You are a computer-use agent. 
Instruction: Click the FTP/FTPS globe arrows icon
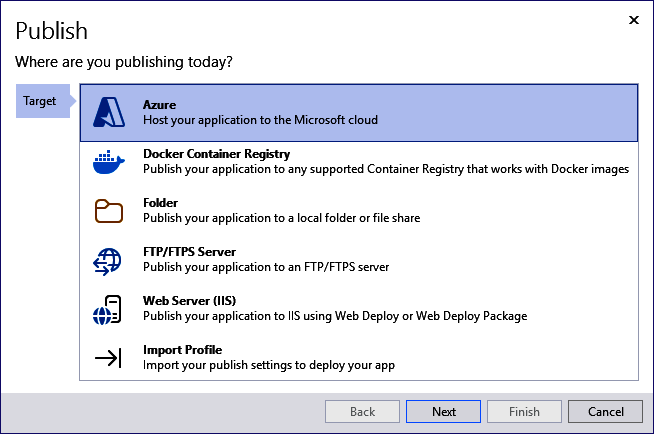(107, 261)
